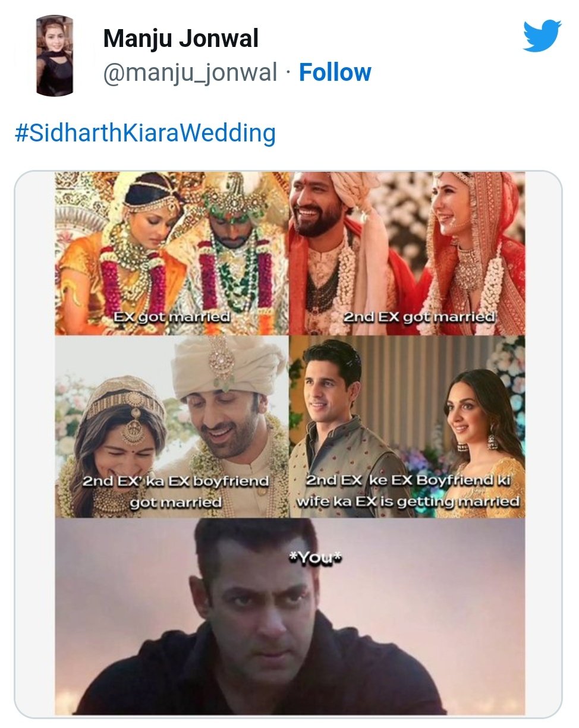
Task: Click the '2nd EX got married' caption text
Action: pyautogui.click(x=419, y=317)
